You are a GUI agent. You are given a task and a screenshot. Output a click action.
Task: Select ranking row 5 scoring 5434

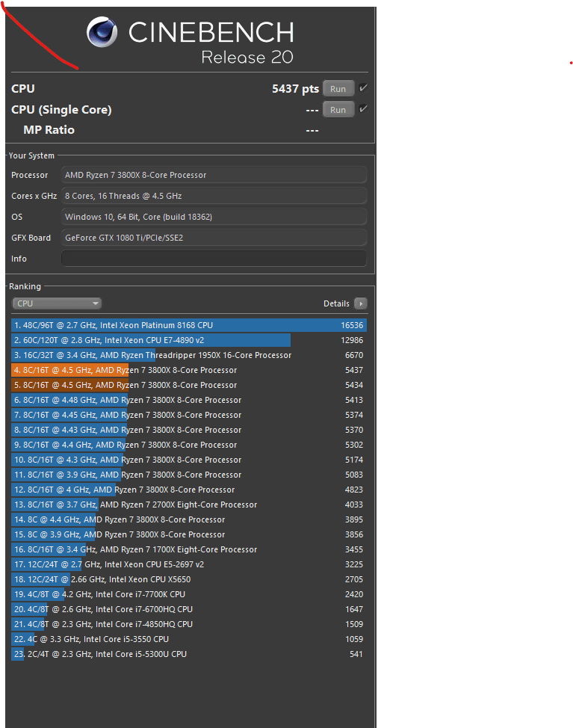(189, 385)
